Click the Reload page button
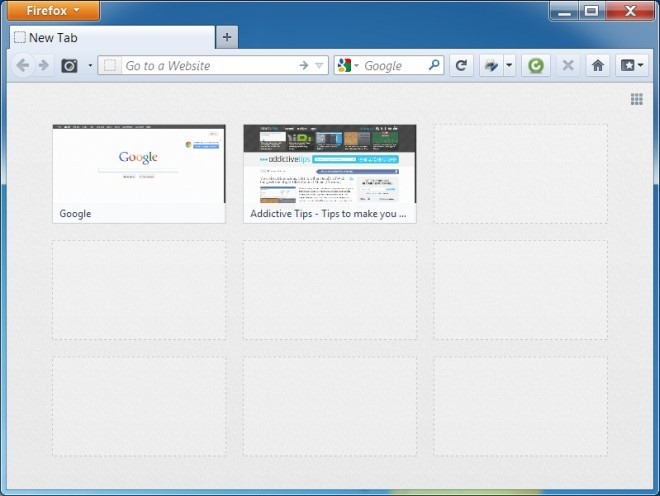 pos(461,65)
